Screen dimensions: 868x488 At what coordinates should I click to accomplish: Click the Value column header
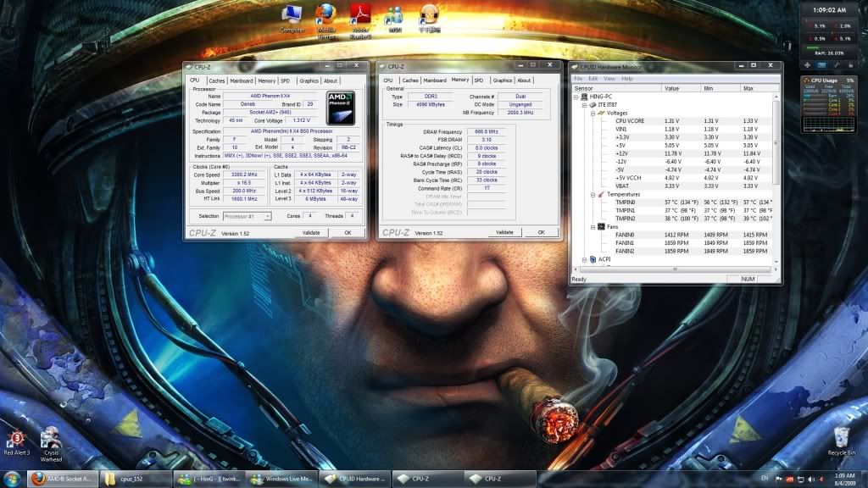[x=681, y=88]
